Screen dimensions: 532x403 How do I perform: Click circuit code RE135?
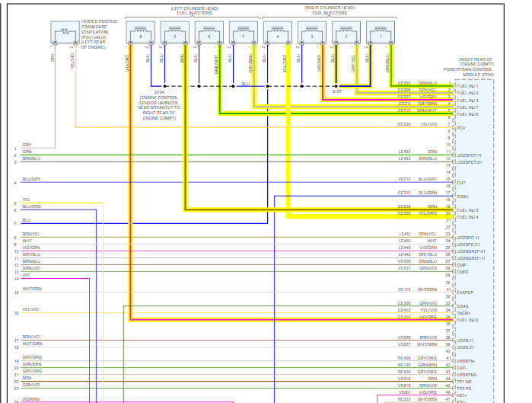point(404,365)
